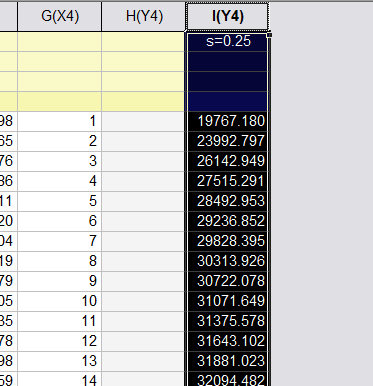The image size is (373, 386).
Task: Click G(X4) cell containing 10
Action: point(60,301)
